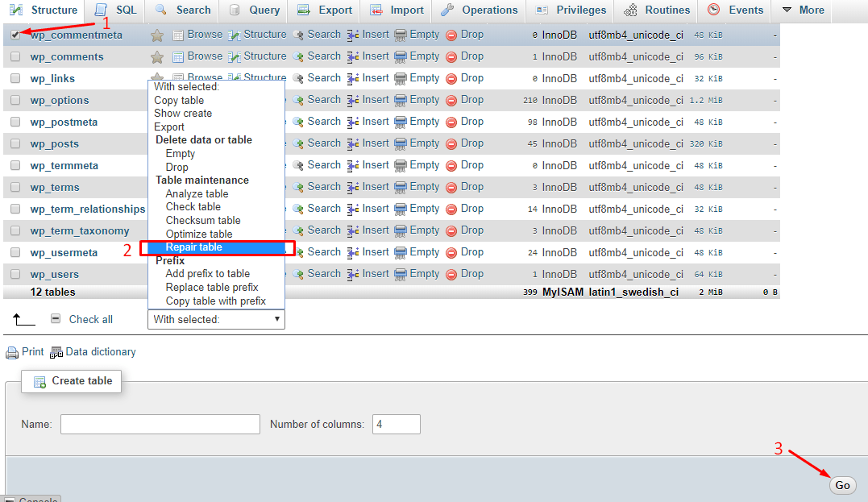Open the wp_term_taxonomy table link
Viewport: 868px width, 502px height.
(x=80, y=230)
